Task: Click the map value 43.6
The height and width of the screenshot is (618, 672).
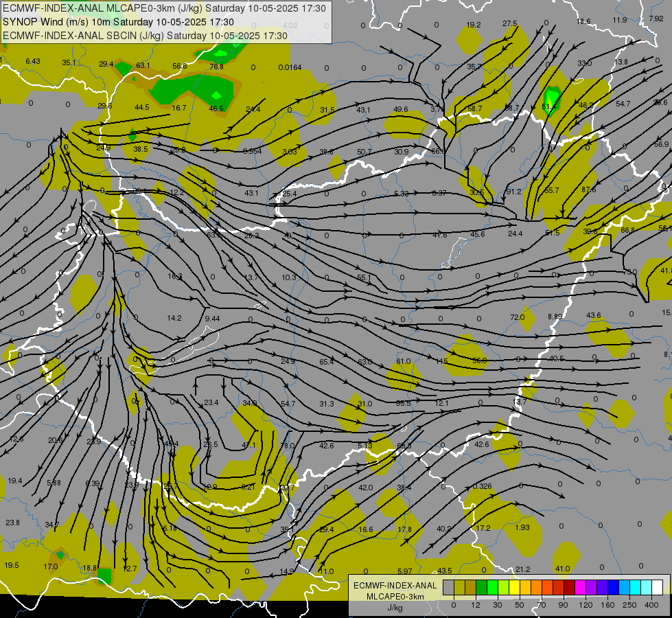Action: click(594, 314)
